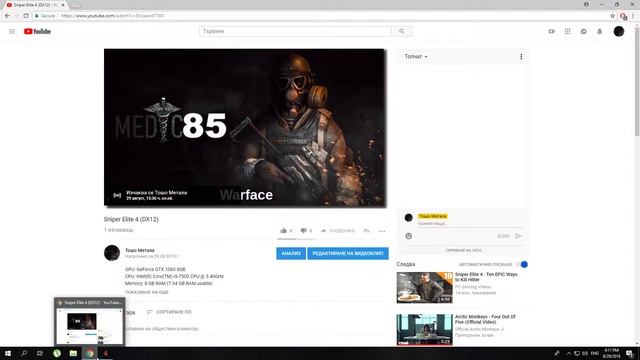
Task: Open the notifications bell
Action: pos(600,31)
